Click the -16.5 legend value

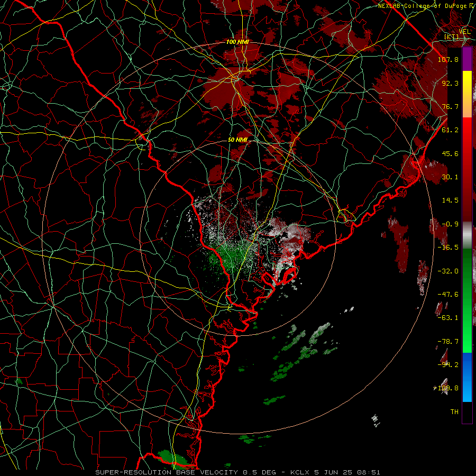pyautogui.click(x=448, y=248)
